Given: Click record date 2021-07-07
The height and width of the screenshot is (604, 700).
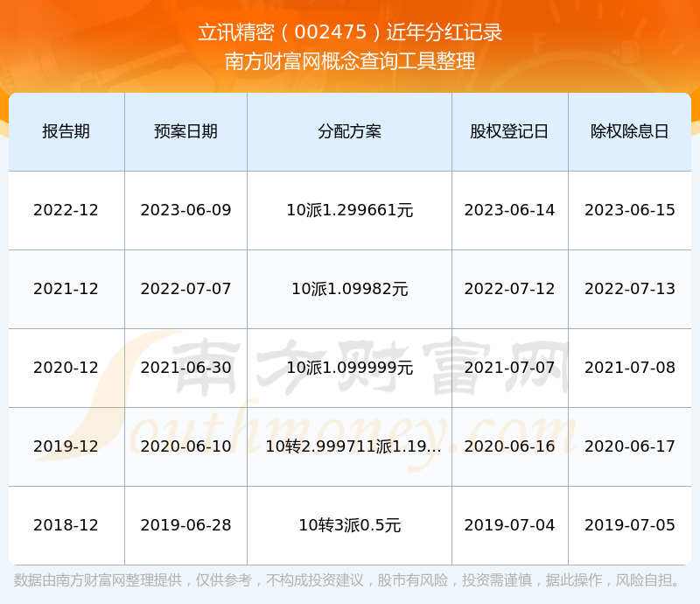Looking at the screenshot, I should pos(509,368).
